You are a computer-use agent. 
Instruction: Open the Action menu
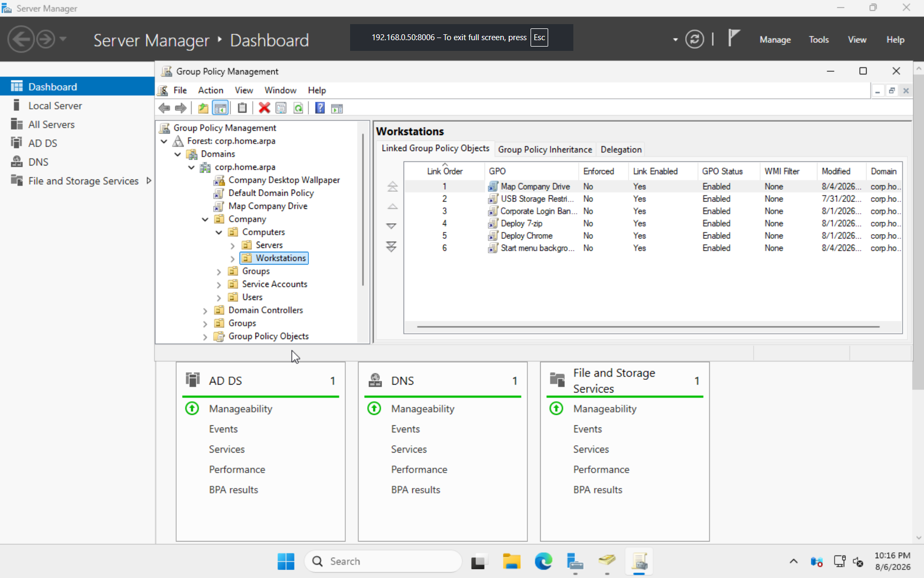[210, 91]
